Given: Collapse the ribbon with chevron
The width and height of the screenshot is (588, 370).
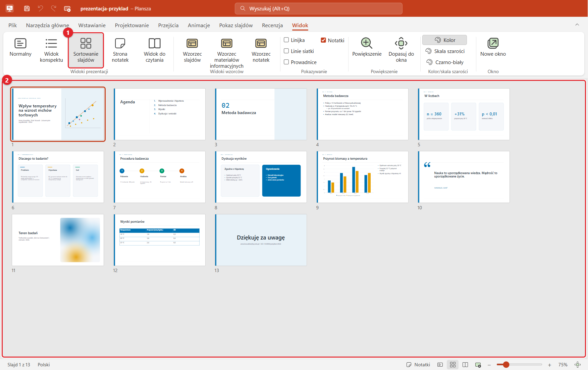Looking at the screenshot, I should coord(577,24).
